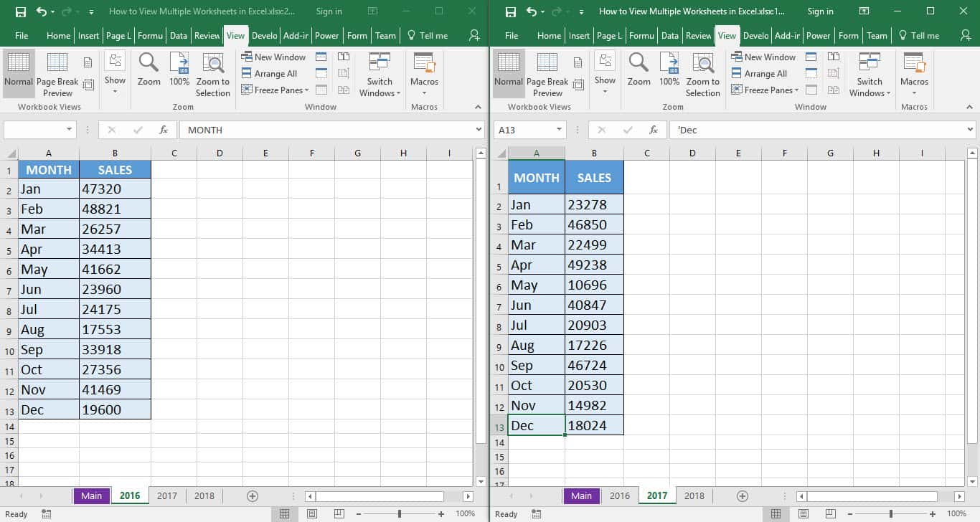Image resolution: width=980 pixels, height=522 pixels.
Task: Toggle Split in the left window ribbon
Action: [x=321, y=57]
